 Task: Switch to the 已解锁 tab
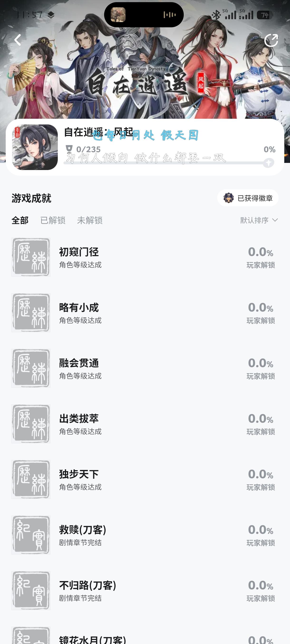click(x=53, y=220)
